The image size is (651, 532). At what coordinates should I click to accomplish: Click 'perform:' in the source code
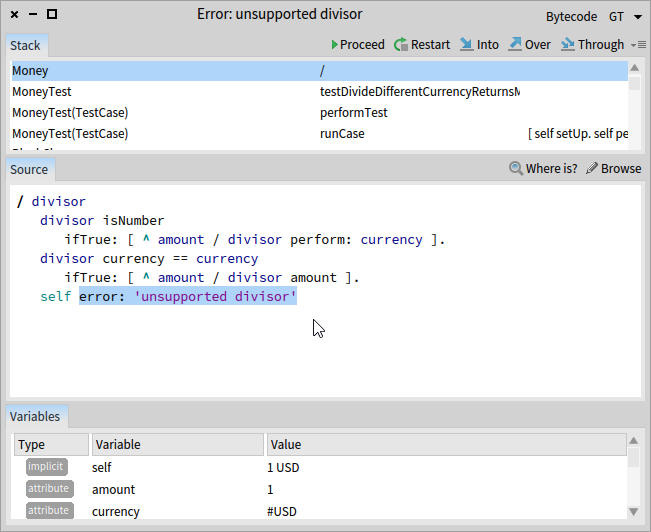pos(321,240)
